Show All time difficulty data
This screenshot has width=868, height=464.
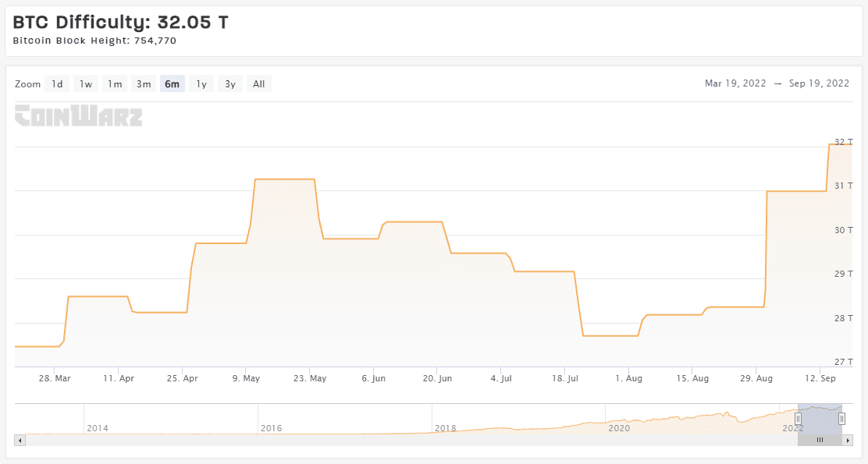[x=259, y=84]
